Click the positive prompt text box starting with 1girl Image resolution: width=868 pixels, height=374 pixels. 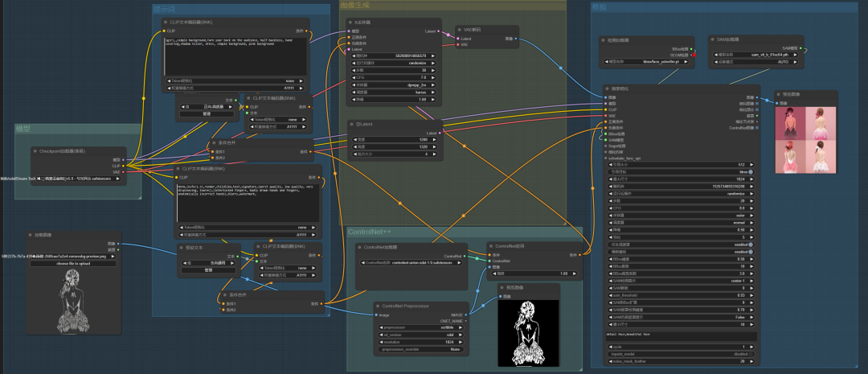(235, 56)
